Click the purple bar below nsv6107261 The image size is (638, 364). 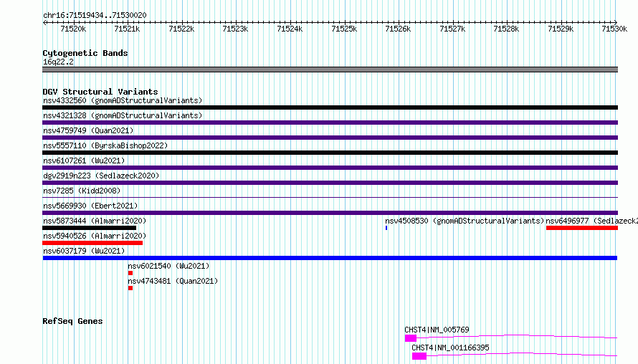tap(330, 168)
